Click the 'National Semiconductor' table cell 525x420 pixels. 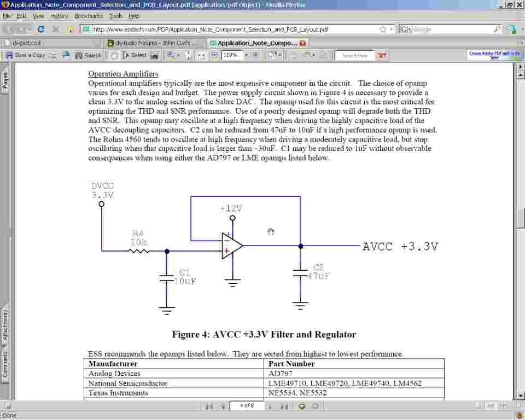[174, 383]
